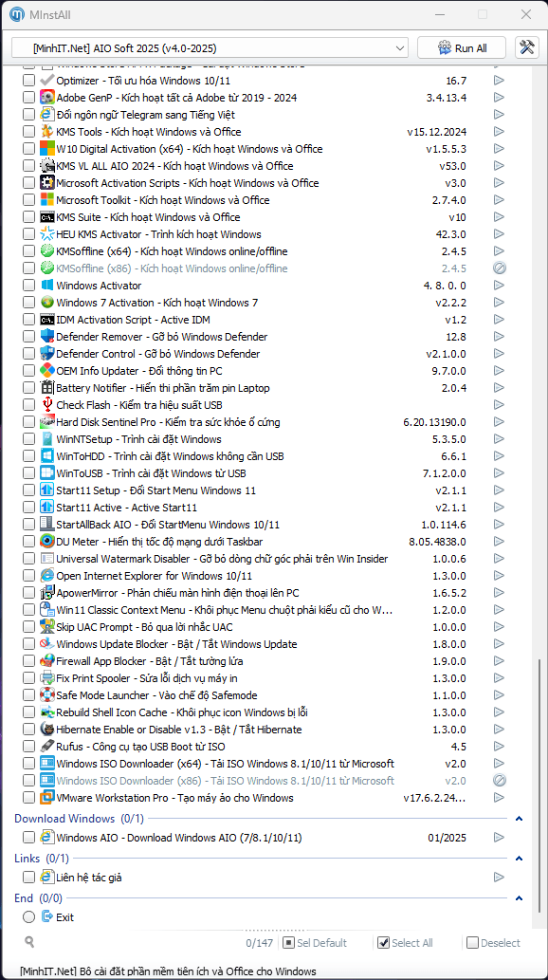Select Windows ISO Downloader (x64) row text
This screenshot has width=548, height=980.
coord(225,764)
